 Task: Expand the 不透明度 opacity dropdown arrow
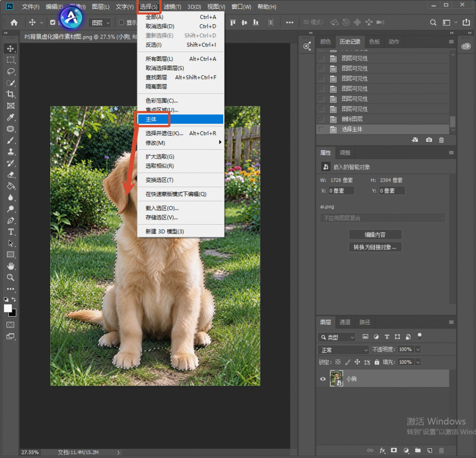point(418,350)
